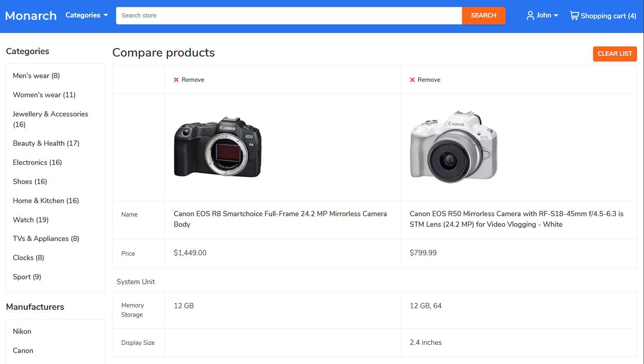Select Women's wear (11) category
Screen dimensions: 644x364
[44, 95]
